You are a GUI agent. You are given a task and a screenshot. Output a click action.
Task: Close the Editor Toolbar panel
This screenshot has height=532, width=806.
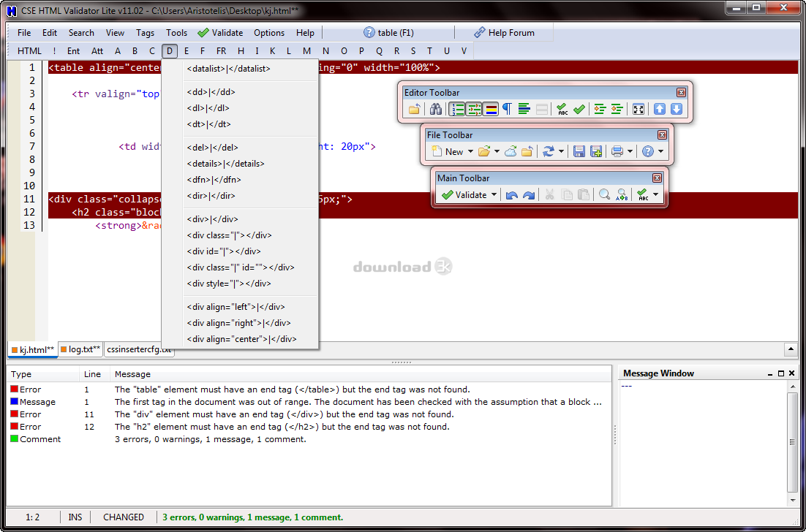[681, 92]
